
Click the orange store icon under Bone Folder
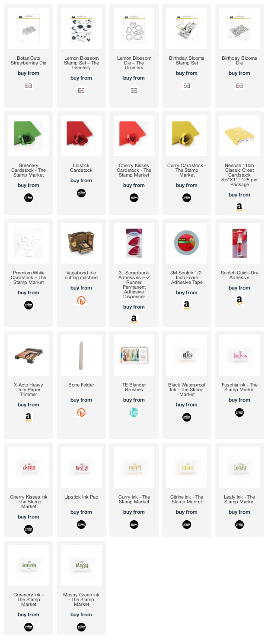tap(81, 412)
